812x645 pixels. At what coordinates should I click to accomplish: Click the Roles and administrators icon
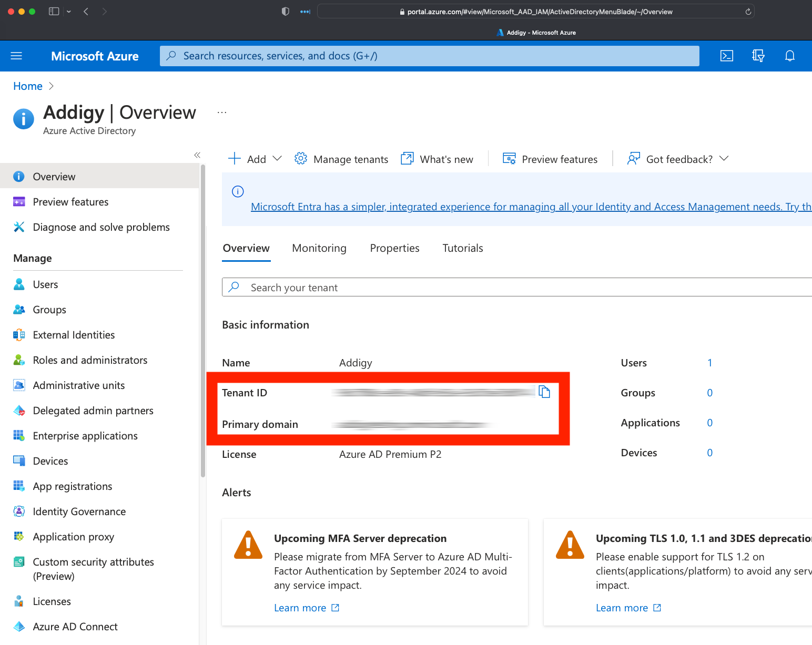click(19, 360)
